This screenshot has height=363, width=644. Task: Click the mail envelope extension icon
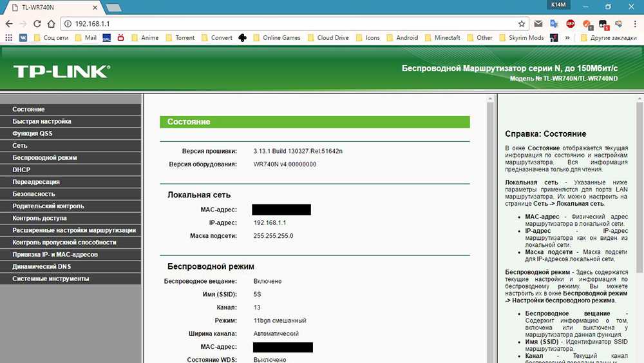pyautogui.click(x=538, y=24)
